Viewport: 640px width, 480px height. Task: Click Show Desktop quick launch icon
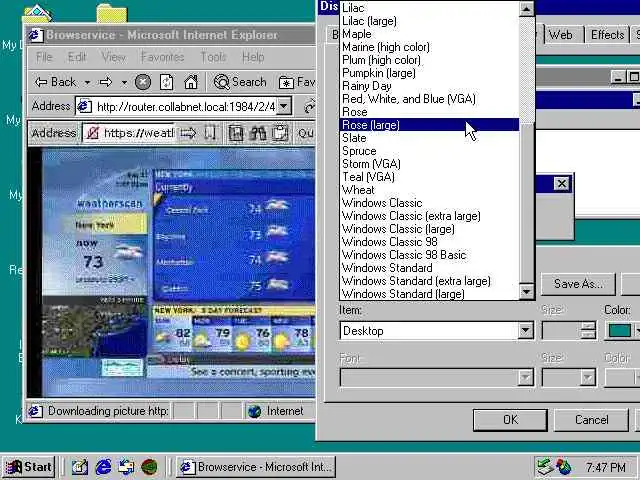(80, 467)
